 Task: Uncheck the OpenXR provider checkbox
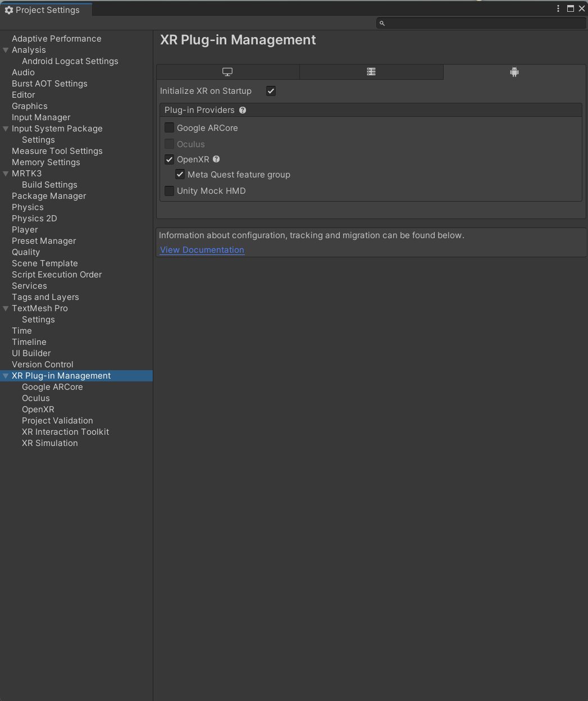[169, 159]
